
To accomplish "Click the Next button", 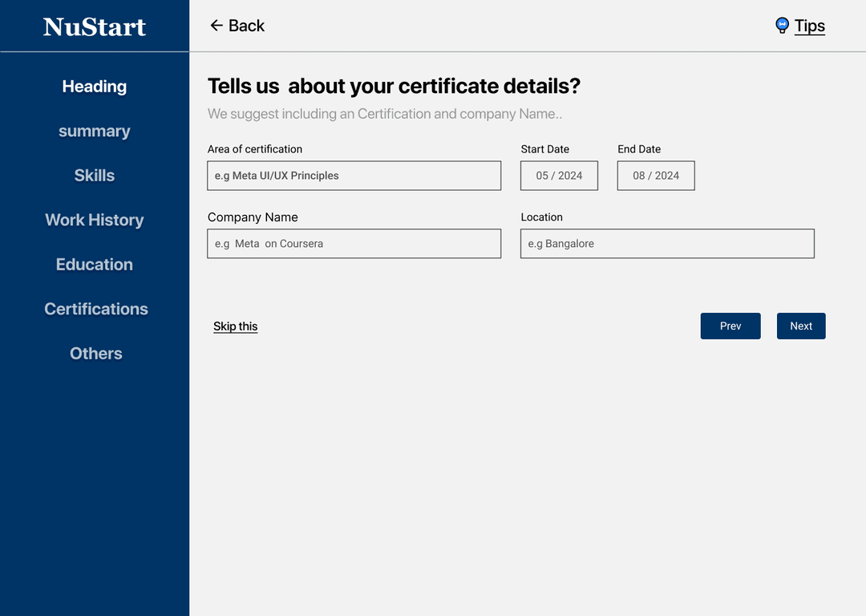I will (x=801, y=326).
